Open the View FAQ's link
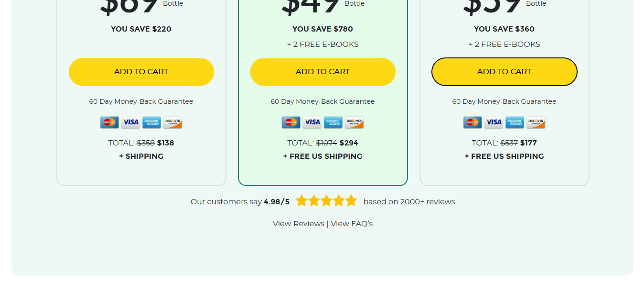 [x=352, y=224]
